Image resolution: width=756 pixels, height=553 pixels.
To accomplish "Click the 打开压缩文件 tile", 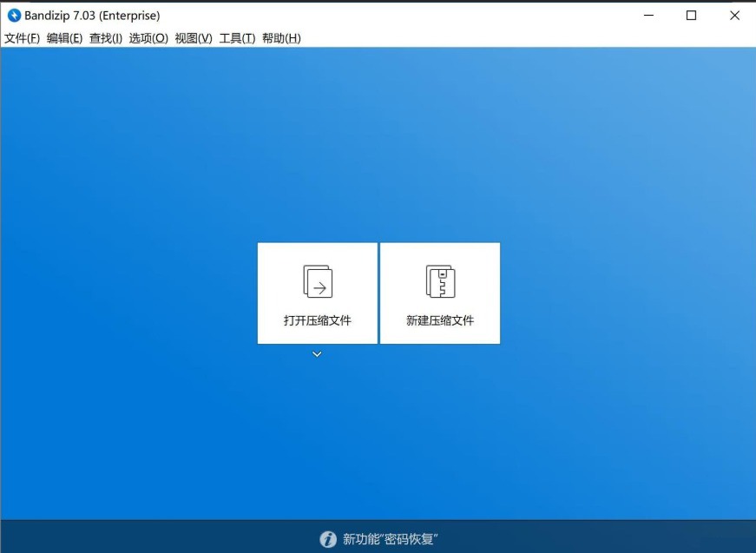I will coord(318,293).
